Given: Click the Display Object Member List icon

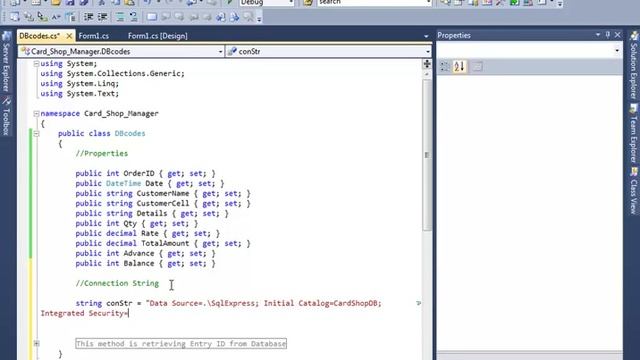Looking at the screenshot, I should 15,17.
